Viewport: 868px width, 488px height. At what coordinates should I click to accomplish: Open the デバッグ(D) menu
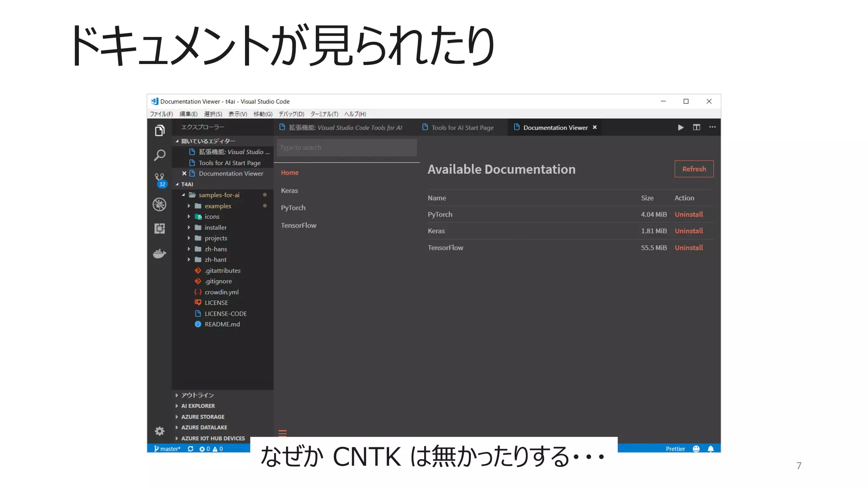(x=291, y=114)
